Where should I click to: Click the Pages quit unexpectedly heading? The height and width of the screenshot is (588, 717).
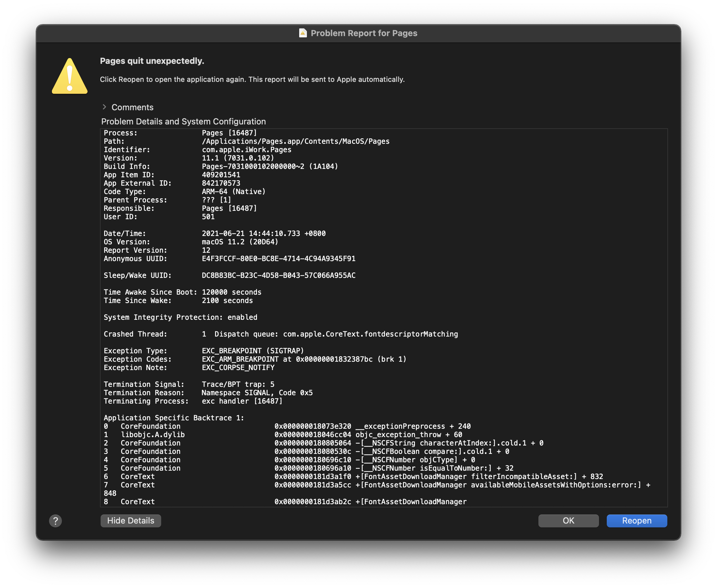(x=152, y=61)
